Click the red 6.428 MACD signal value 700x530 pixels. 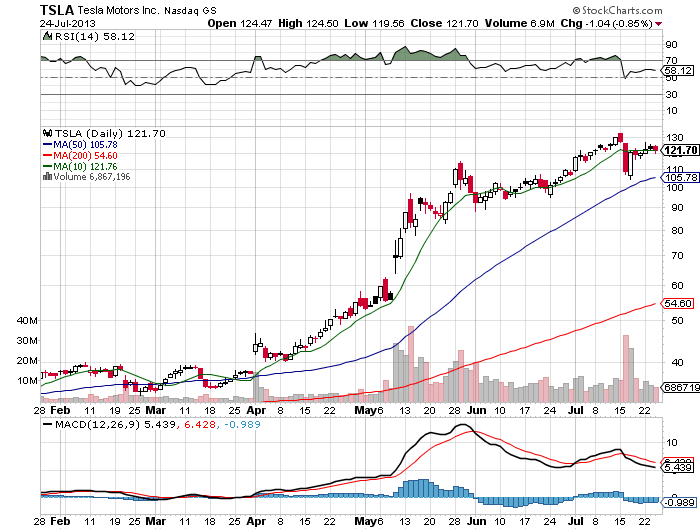click(x=199, y=424)
